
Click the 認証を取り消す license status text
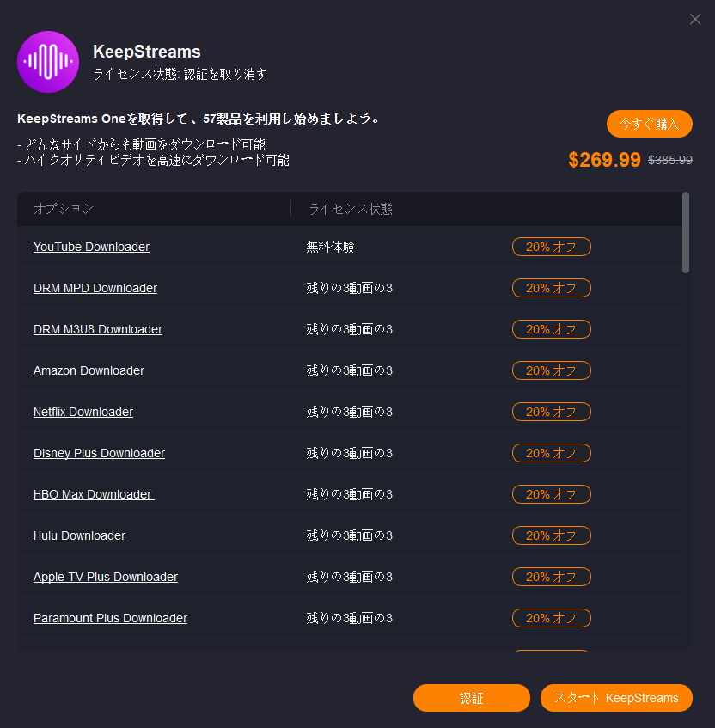[x=225, y=74]
